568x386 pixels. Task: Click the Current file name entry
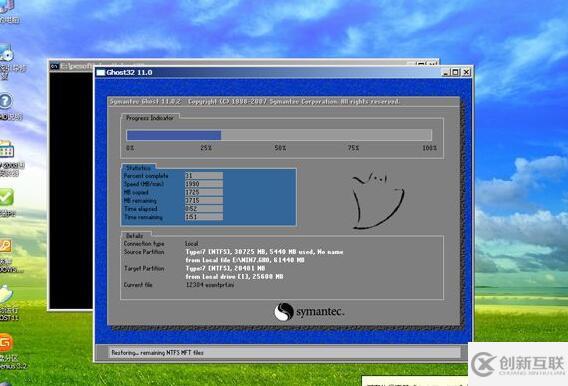pos(210,285)
